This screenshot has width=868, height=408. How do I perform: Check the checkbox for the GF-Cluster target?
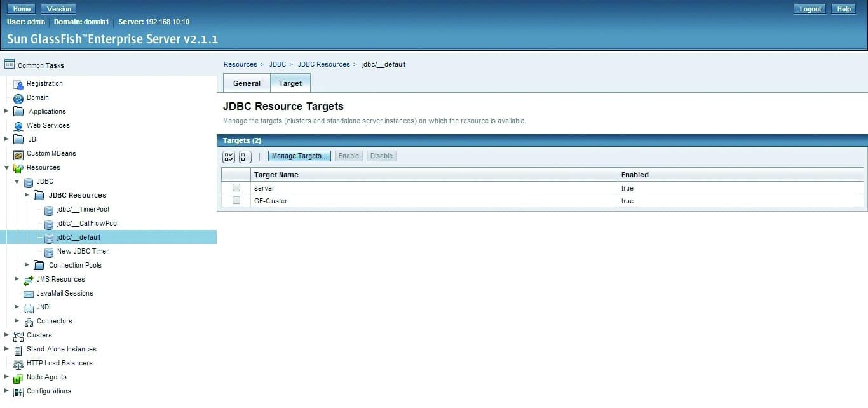pyautogui.click(x=236, y=200)
